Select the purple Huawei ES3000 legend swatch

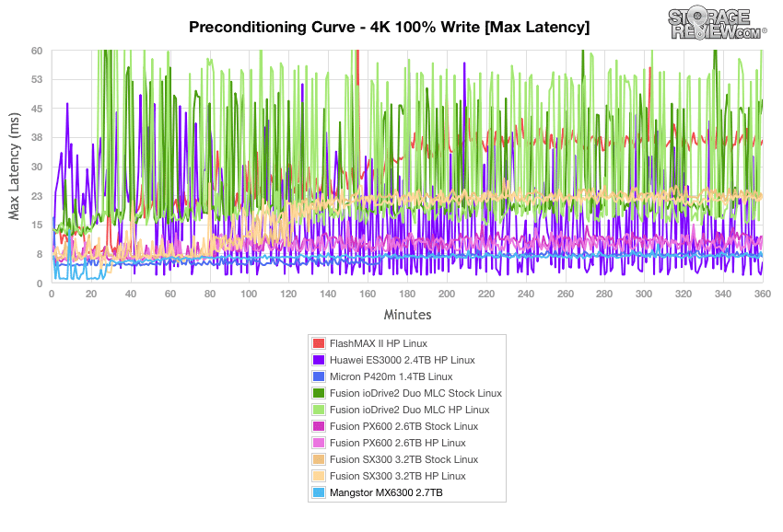319,360
